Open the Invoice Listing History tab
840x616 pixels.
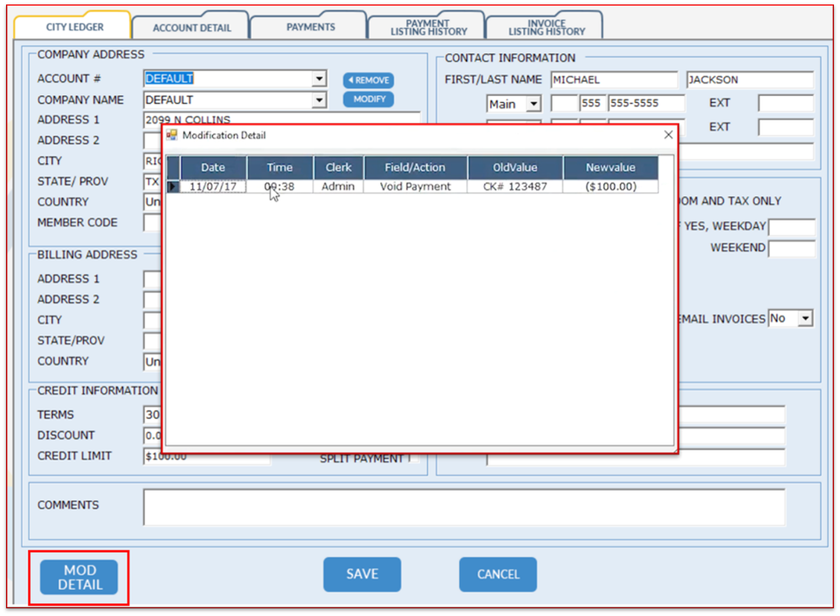[x=546, y=28]
